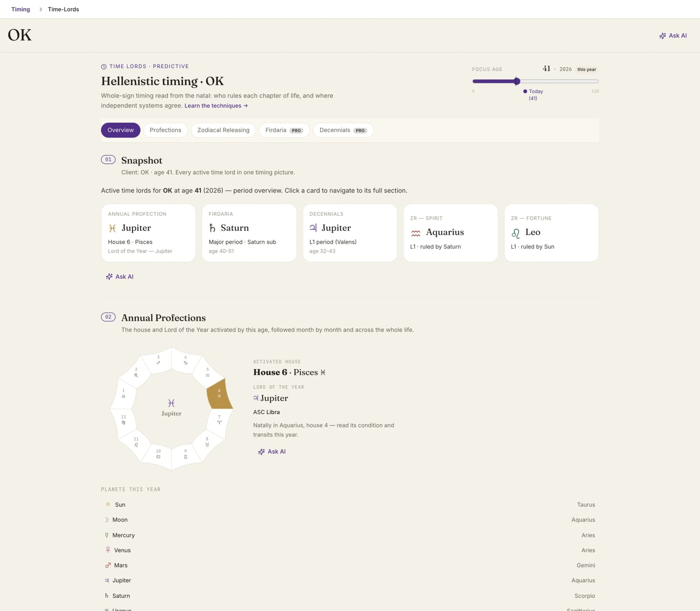Click the Aquarius glyph in ZR Spirit card
This screenshot has height=611, width=700.
point(416,233)
